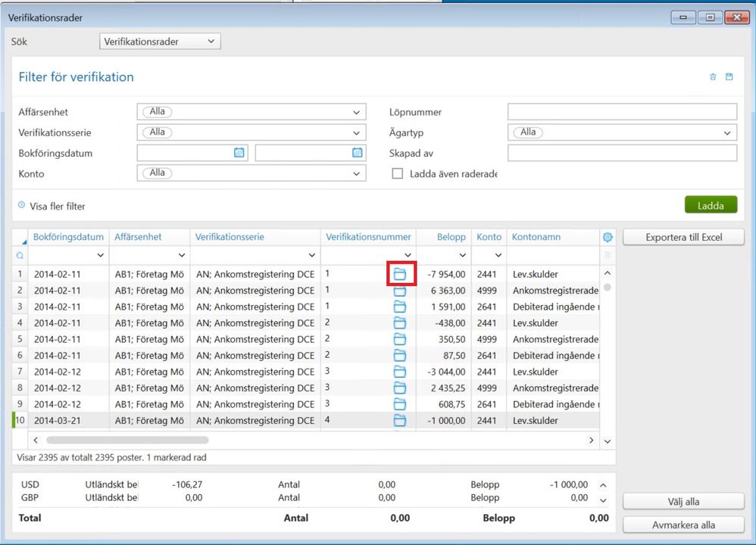This screenshot has width=756, height=545.
Task: Open the Sök Verifikationsrader dropdown
Action: pyautogui.click(x=160, y=42)
